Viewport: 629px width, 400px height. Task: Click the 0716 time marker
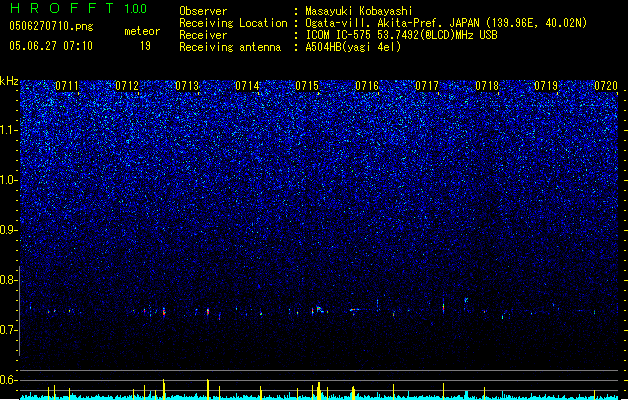367,86
